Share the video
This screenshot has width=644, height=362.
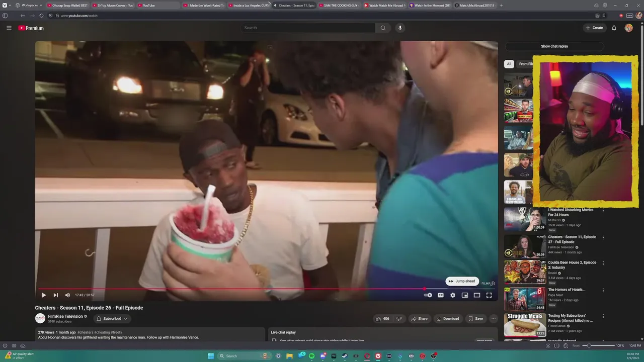click(419, 318)
